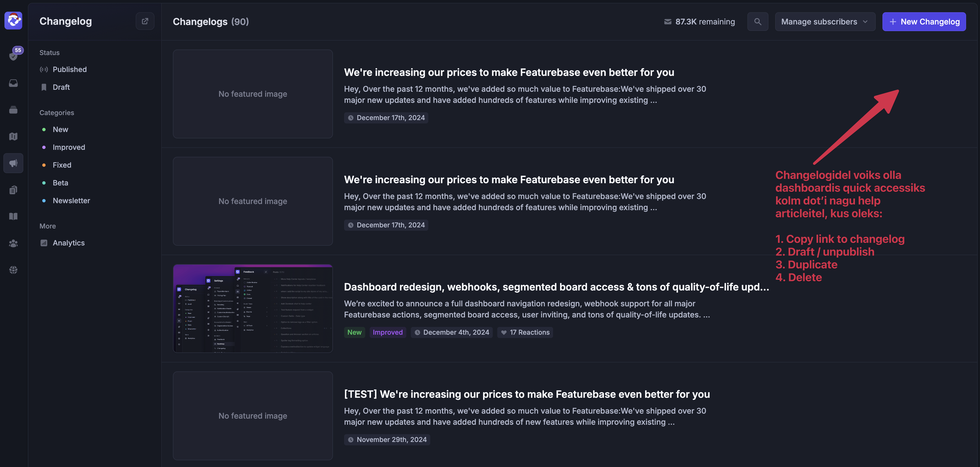
Task: Click the inbox icon in left rail
Action: 13,83
